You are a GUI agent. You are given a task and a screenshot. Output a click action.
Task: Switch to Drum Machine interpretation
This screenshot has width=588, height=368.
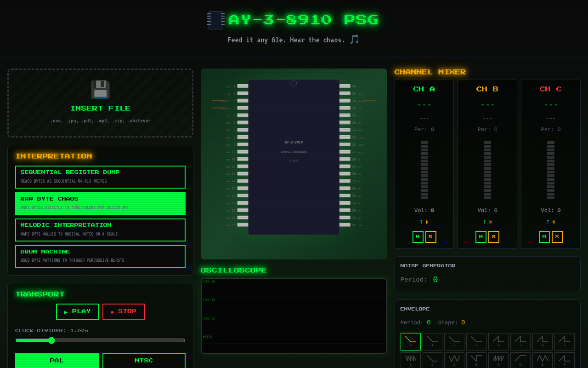coord(100,256)
